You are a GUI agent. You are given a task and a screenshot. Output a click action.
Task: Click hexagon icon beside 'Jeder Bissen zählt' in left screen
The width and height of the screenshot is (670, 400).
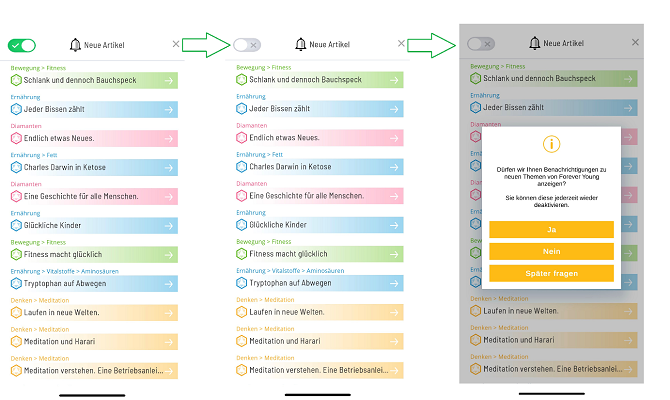tap(16, 109)
